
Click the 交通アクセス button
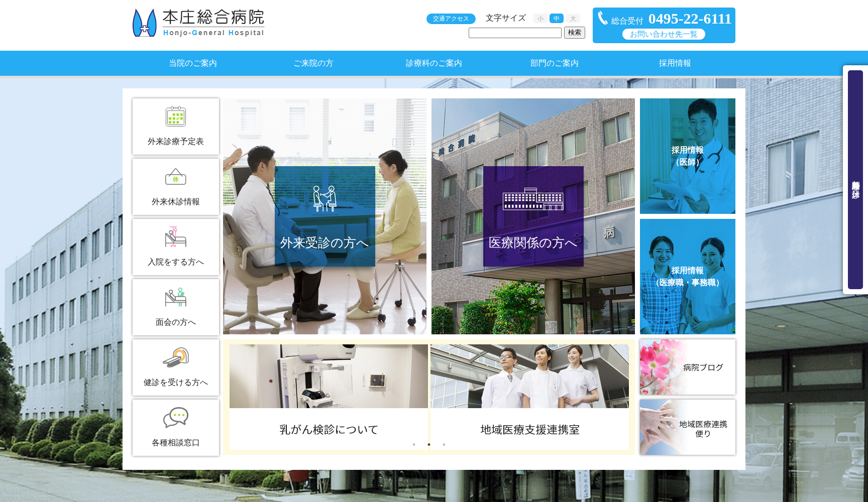click(x=451, y=19)
